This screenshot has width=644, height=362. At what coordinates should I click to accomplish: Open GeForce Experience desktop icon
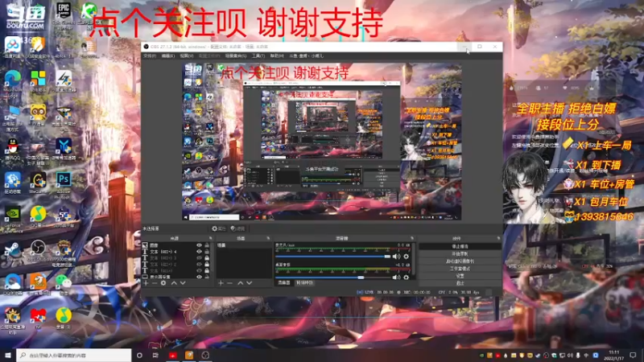[x=13, y=220]
